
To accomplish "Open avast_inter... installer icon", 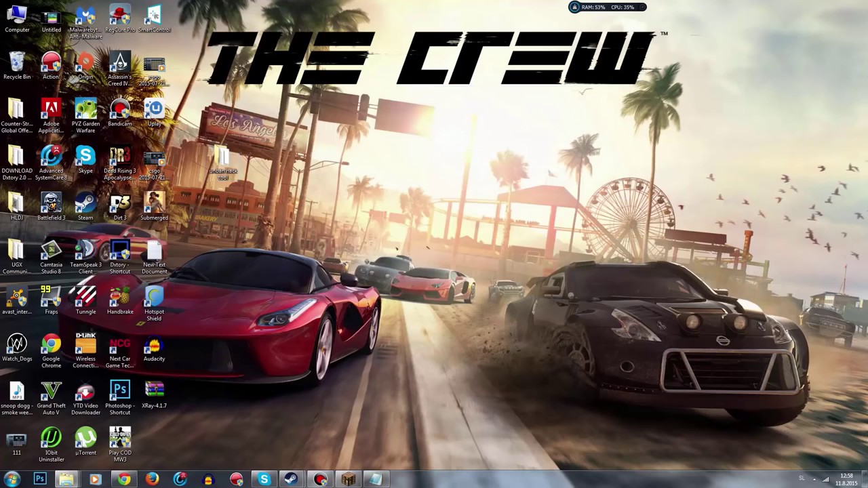I will tap(17, 300).
